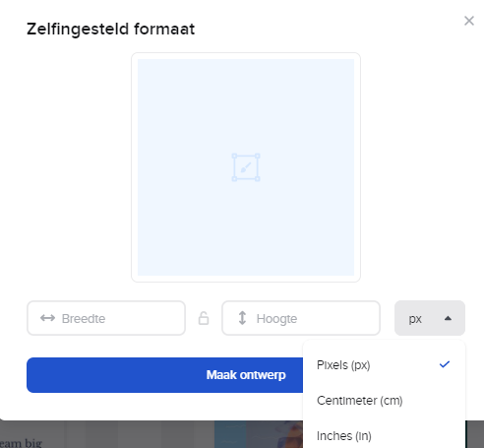Click the upward caret of unit selector
Screen dimensions: 484x448
(448, 318)
